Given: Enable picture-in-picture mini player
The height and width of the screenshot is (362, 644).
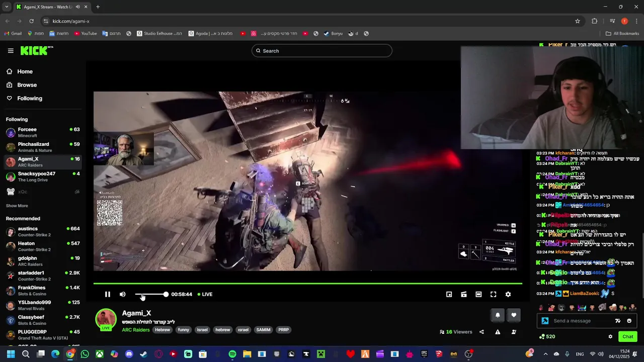Looking at the screenshot, I should tap(449, 294).
